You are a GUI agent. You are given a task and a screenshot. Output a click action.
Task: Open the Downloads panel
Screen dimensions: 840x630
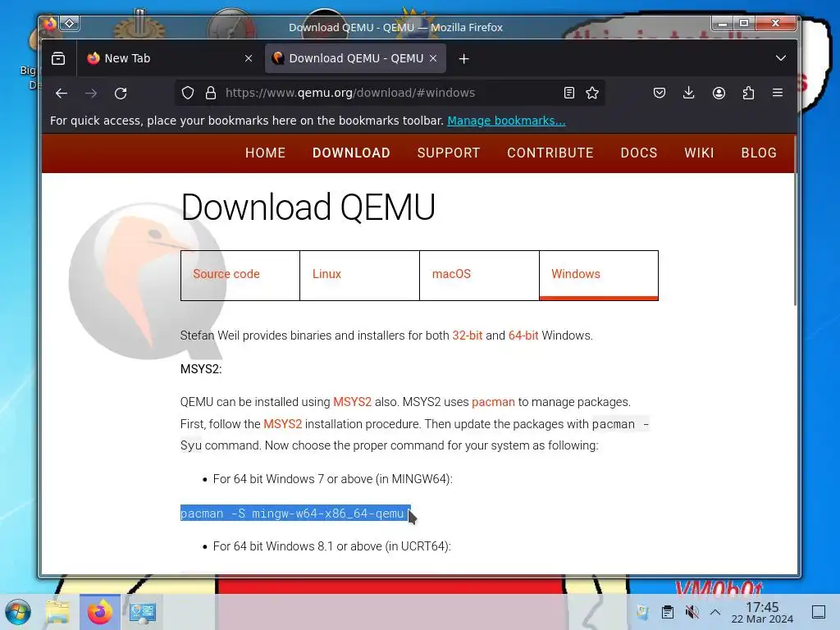pyautogui.click(x=689, y=93)
